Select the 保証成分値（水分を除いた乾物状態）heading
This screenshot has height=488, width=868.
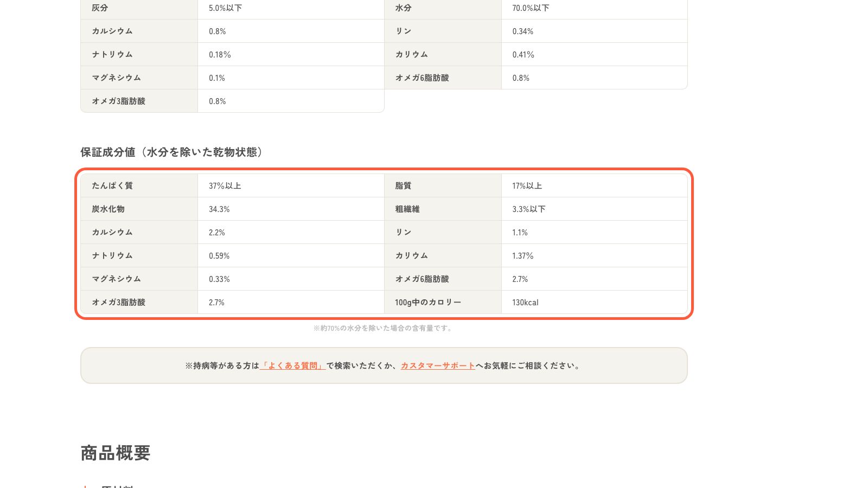[x=171, y=152]
